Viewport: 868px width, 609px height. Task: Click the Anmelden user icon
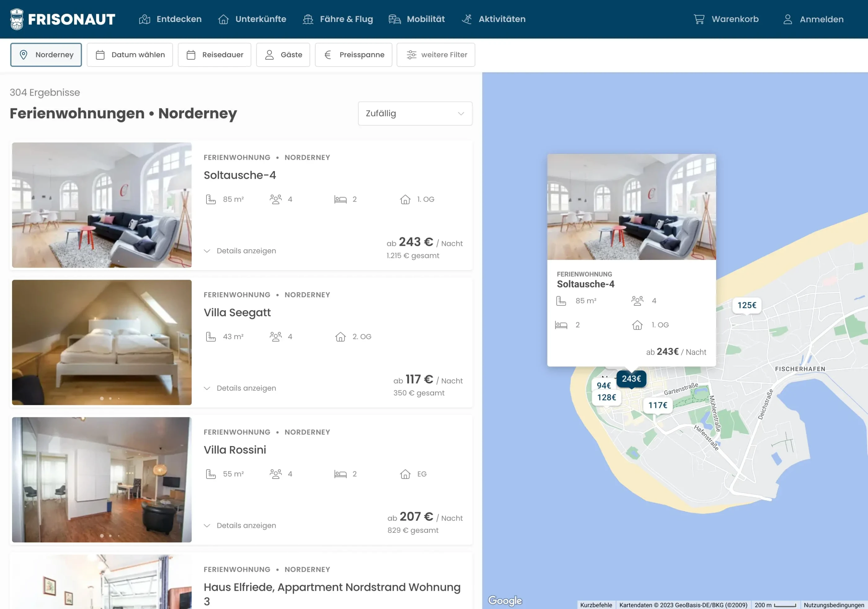pyautogui.click(x=787, y=19)
